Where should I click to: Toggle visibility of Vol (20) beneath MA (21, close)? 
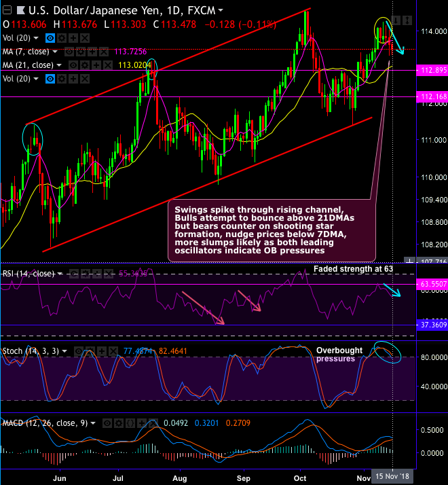(x=50, y=79)
